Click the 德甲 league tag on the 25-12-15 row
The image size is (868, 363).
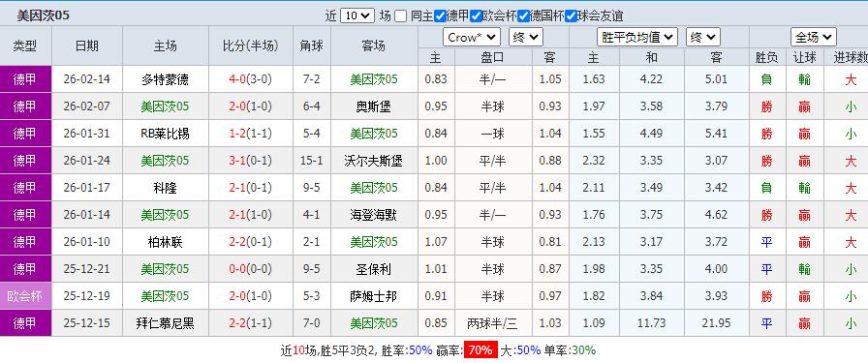click(25, 323)
